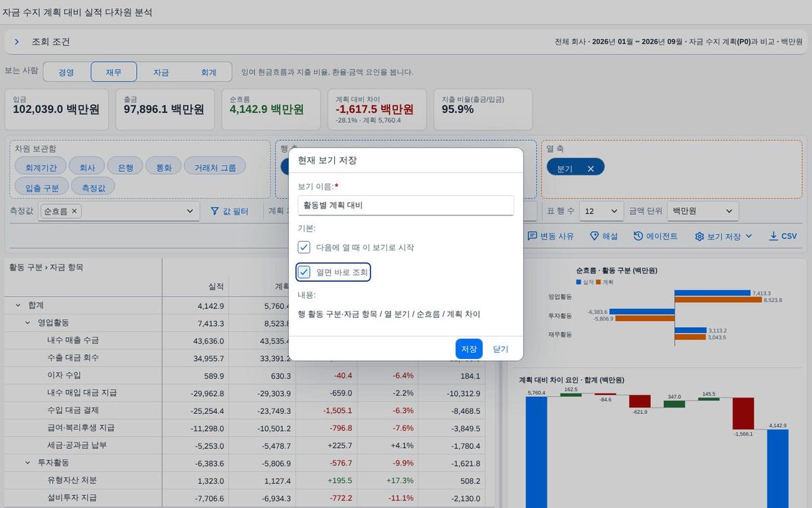This screenshot has height=508, width=812.
Task: Select the 은행 dimension chip
Action: pyautogui.click(x=126, y=167)
